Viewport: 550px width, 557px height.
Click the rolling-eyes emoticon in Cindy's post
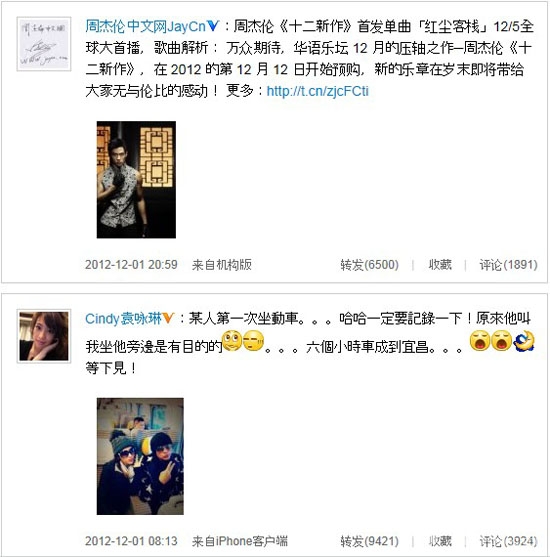coord(232,341)
